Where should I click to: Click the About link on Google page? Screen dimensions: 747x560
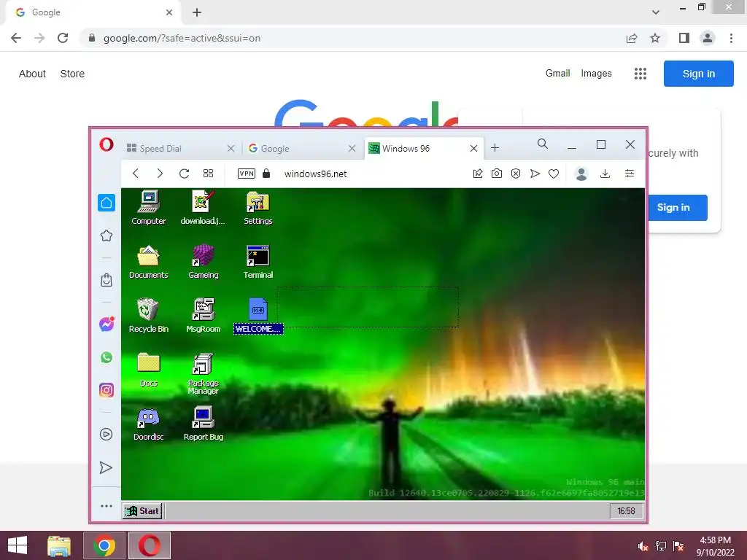point(32,74)
